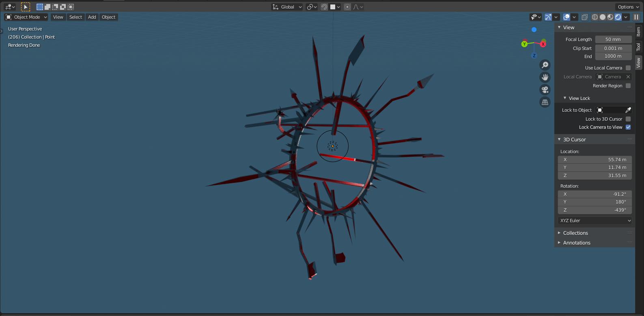Expand the Annotations panel
This screenshot has width=644, height=316.
pyautogui.click(x=559, y=242)
